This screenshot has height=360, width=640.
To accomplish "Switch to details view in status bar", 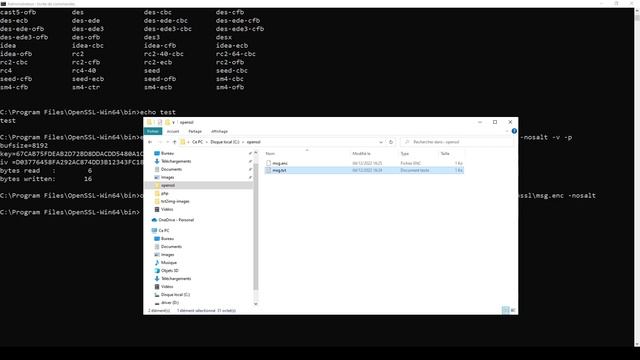I will click(505, 310).
